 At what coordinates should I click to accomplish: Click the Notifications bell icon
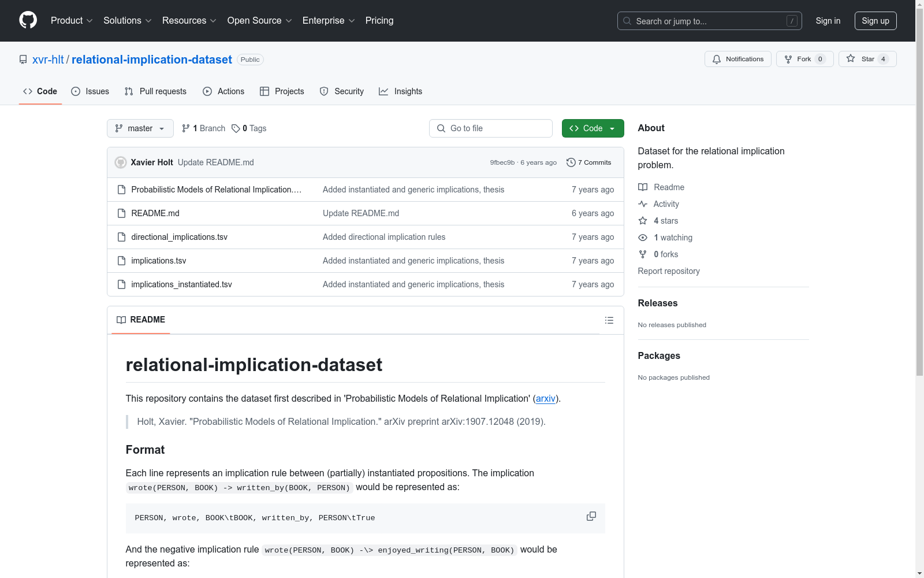point(717,59)
